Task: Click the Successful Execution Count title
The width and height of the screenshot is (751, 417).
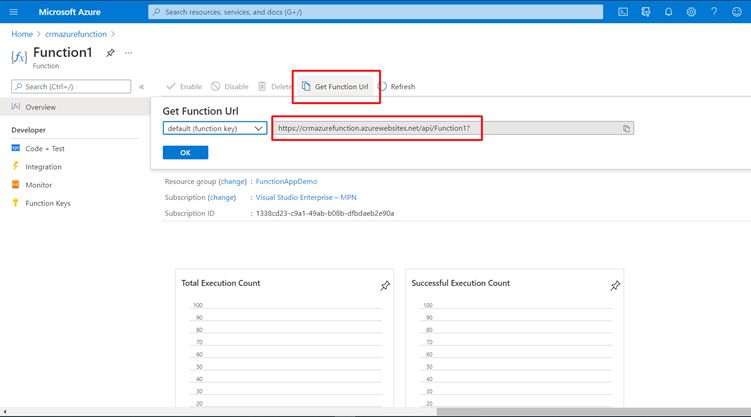Action: point(460,283)
